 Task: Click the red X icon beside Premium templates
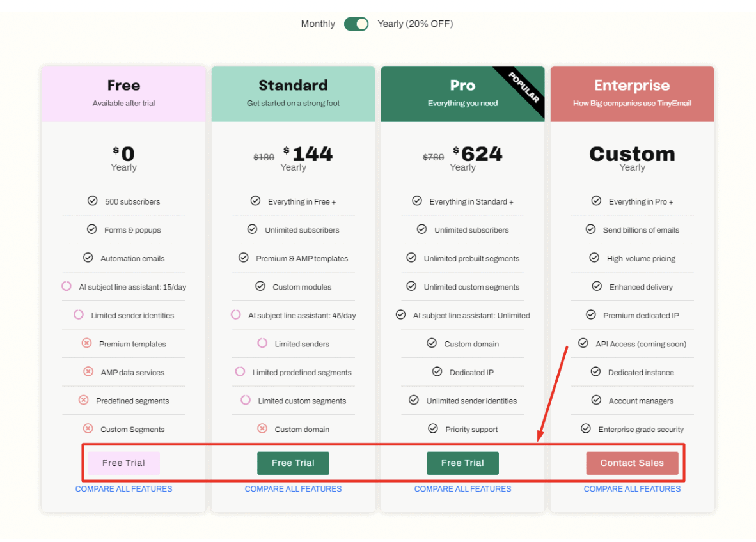coord(86,343)
